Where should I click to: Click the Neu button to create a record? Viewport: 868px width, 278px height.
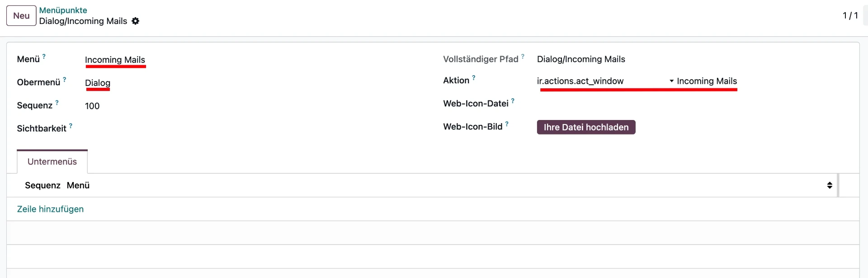coord(21,15)
